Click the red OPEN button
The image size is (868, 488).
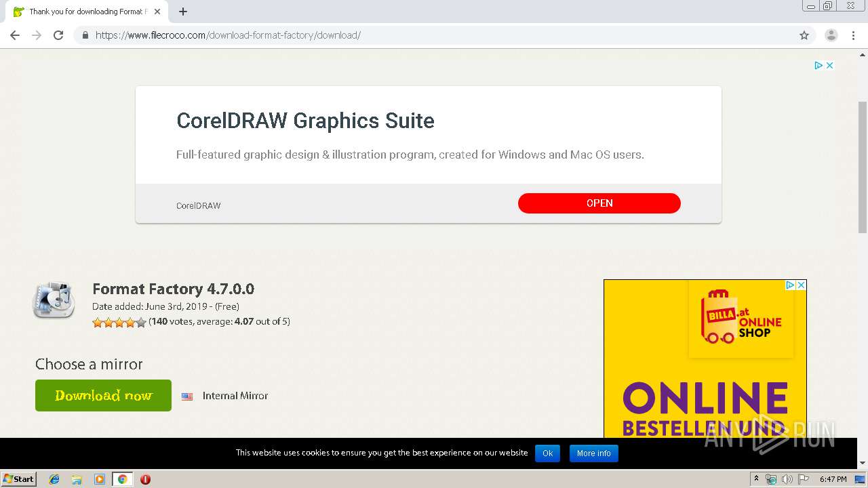coord(599,203)
